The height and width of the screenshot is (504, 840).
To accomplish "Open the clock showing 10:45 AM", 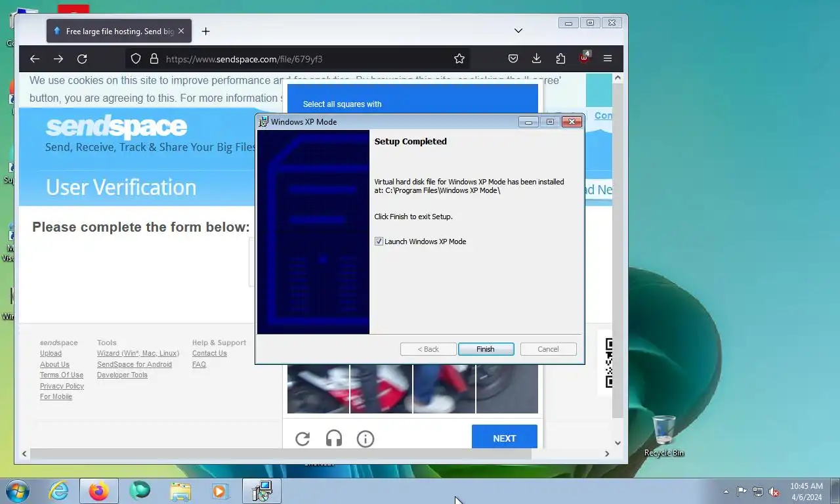I will click(x=807, y=491).
